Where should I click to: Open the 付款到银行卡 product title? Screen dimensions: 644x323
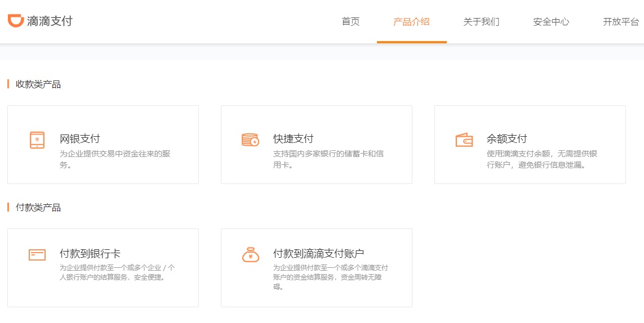coord(90,253)
